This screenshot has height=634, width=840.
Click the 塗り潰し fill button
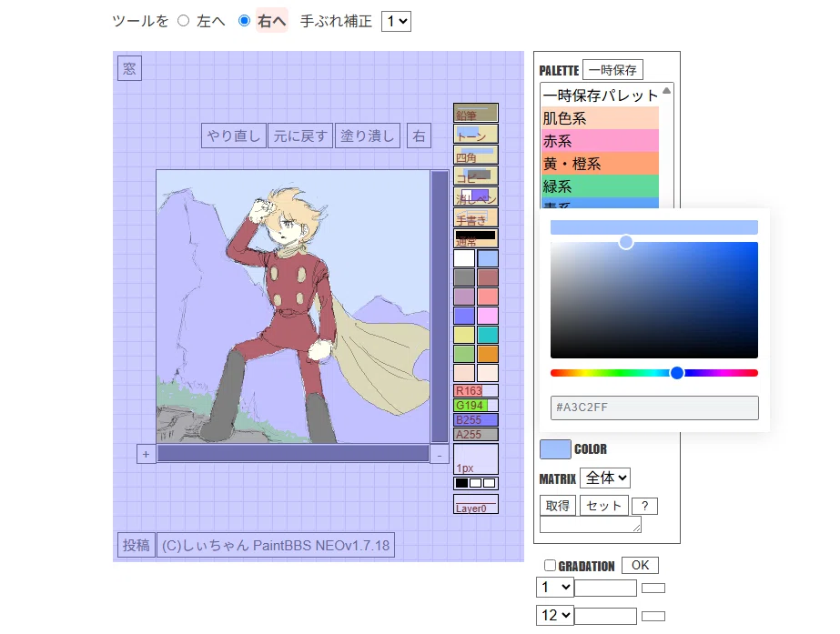click(367, 136)
